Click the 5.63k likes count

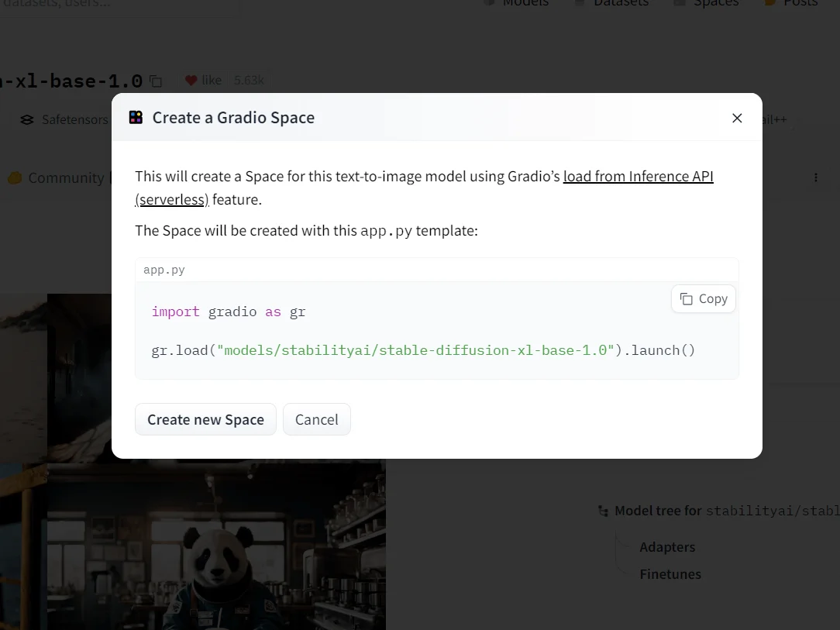click(249, 81)
